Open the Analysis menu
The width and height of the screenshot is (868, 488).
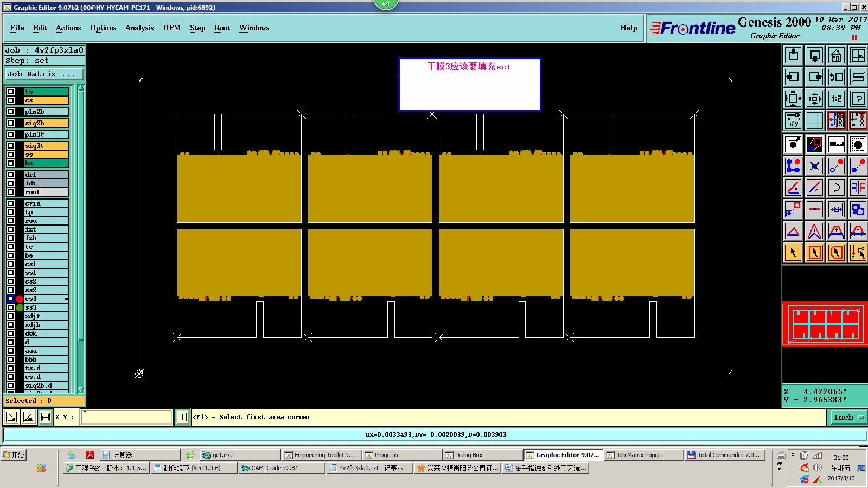139,28
